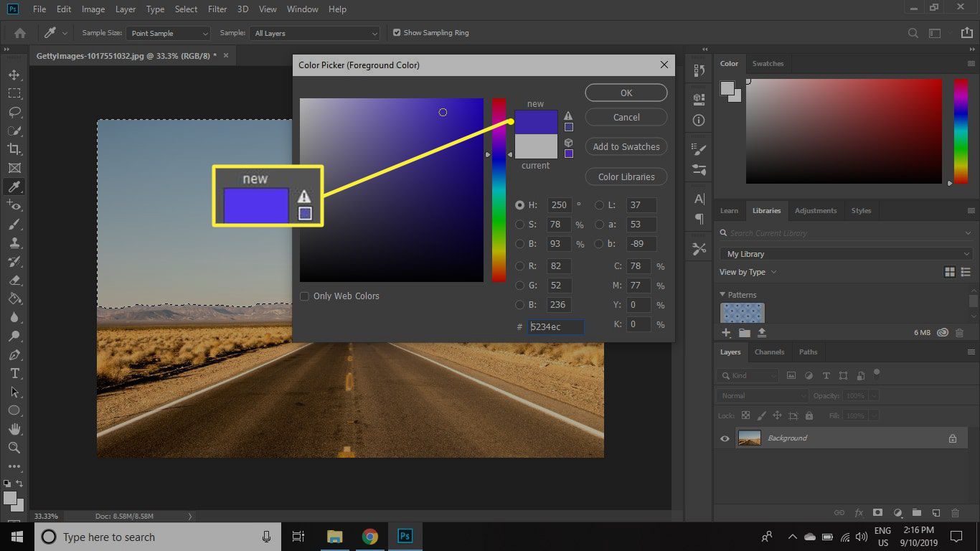Select the Zoom tool
This screenshot has height=551, width=980.
[14, 448]
